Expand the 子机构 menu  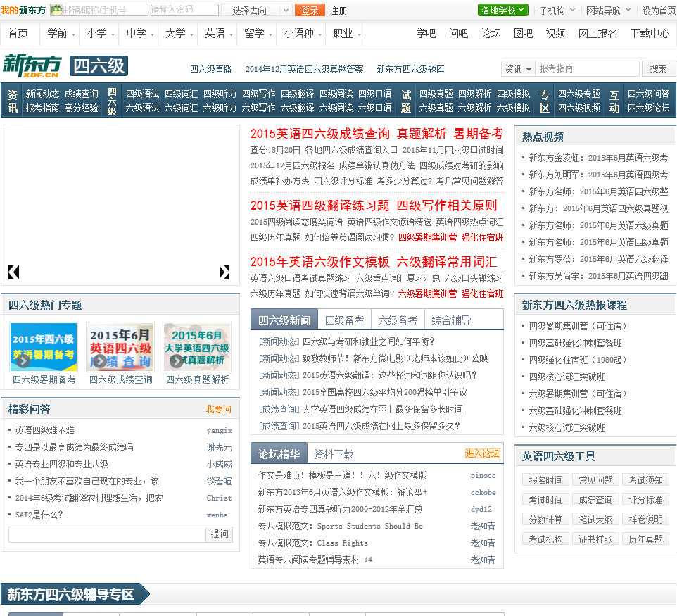(x=557, y=11)
